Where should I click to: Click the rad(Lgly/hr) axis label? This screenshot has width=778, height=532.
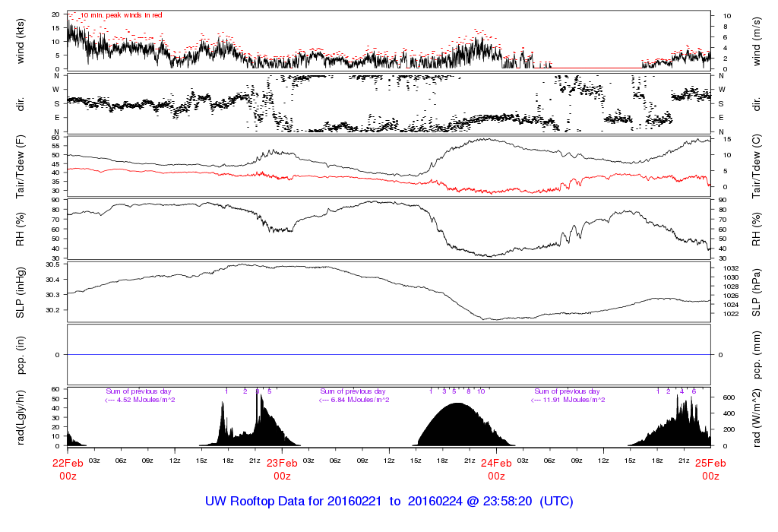(21, 417)
